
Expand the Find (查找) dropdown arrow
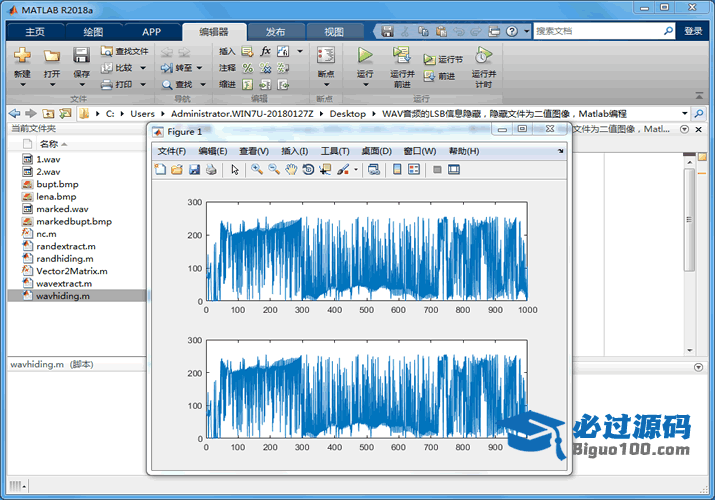pyautogui.click(x=203, y=84)
